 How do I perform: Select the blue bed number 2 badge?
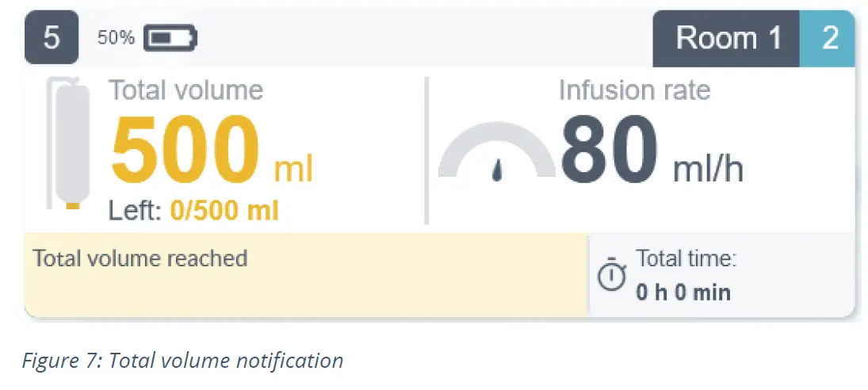click(x=829, y=38)
